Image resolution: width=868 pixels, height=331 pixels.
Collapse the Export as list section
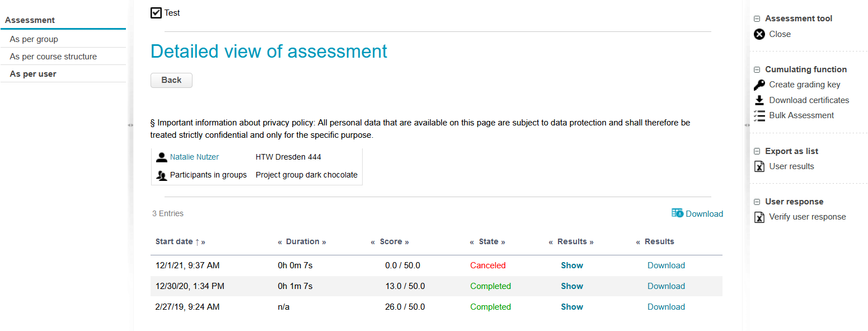[x=757, y=151]
